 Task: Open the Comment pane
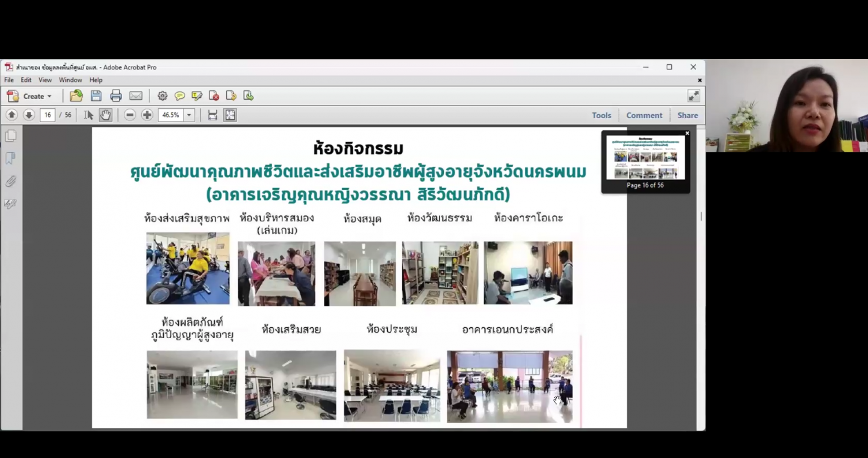644,115
